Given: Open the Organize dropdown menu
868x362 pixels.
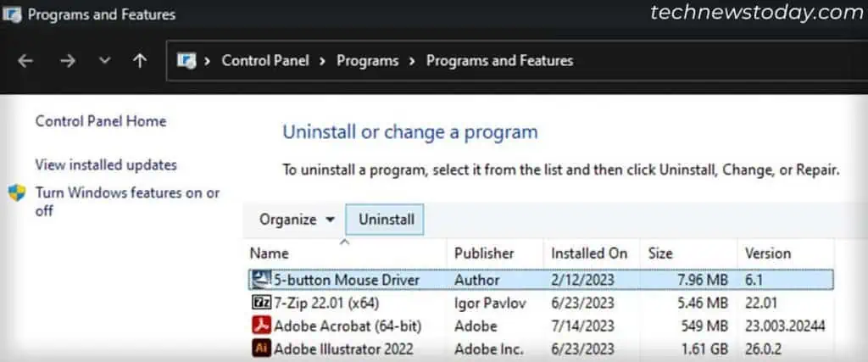Looking at the screenshot, I should pos(297,220).
